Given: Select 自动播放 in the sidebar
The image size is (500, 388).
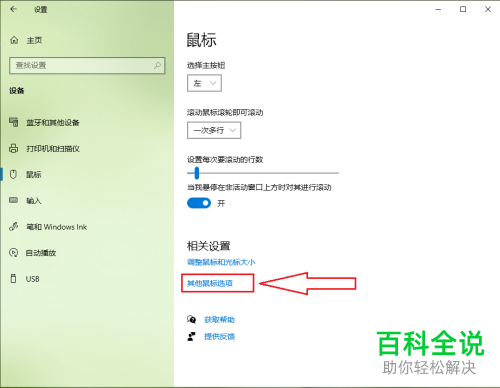Looking at the screenshot, I should click(41, 253).
